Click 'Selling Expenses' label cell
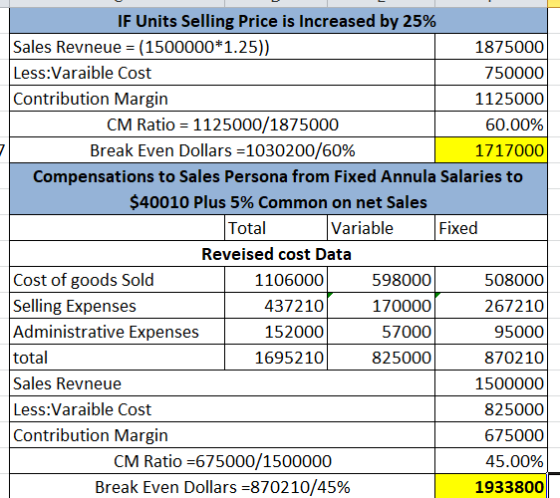 (117, 306)
